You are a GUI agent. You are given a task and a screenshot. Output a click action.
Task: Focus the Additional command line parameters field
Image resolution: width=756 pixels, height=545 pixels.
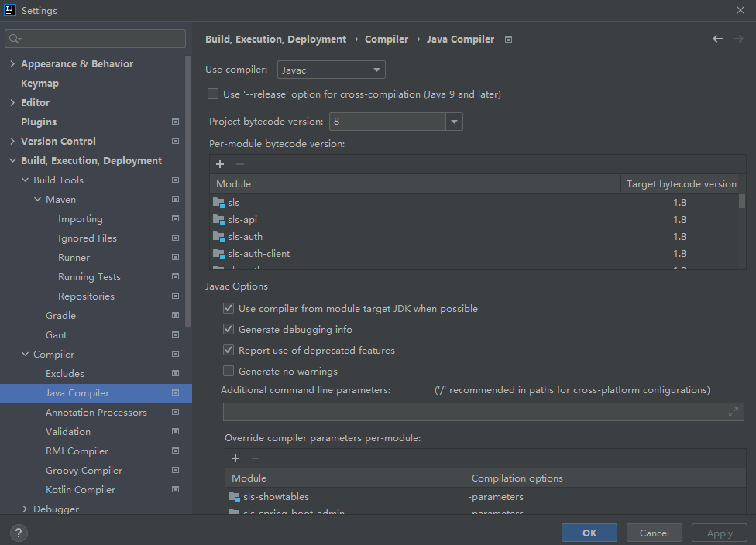tap(483, 412)
